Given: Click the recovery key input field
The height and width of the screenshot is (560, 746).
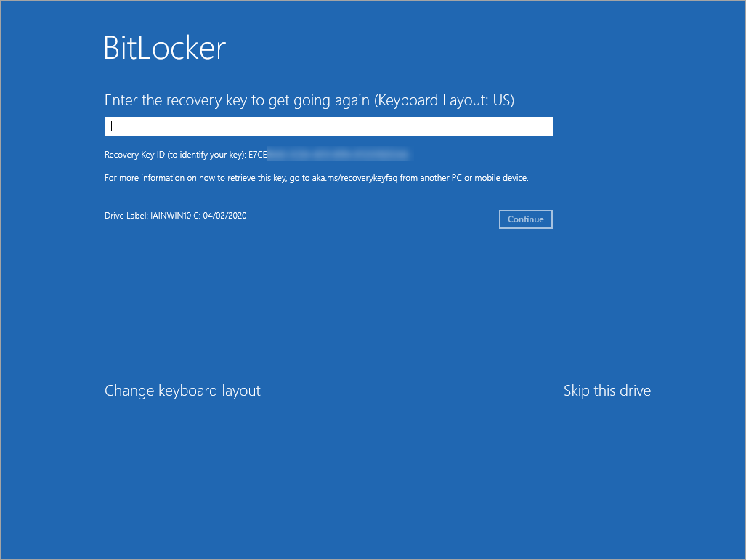Looking at the screenshot, I should (329, 126).
